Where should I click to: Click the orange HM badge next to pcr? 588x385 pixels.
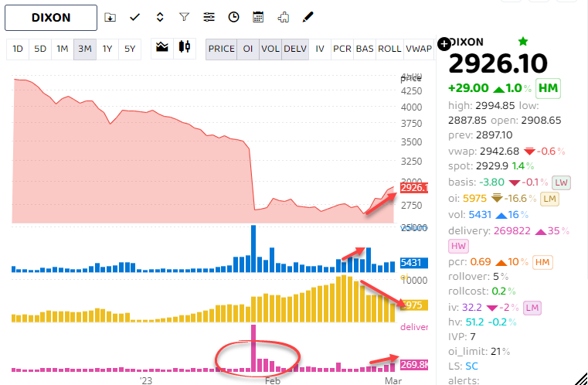[x=542, y=262]
